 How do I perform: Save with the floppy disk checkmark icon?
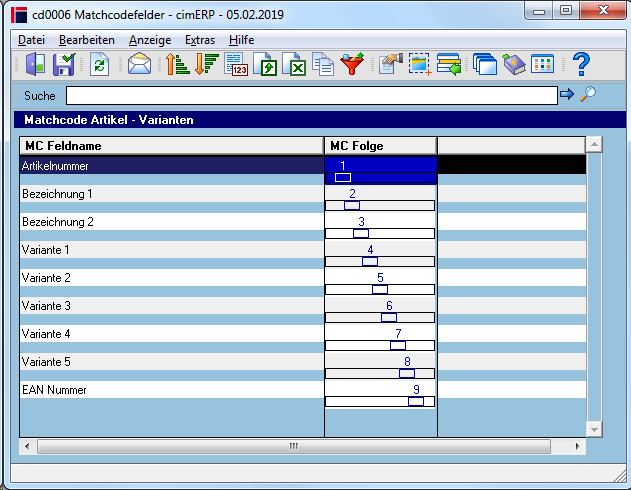[64, 64]
